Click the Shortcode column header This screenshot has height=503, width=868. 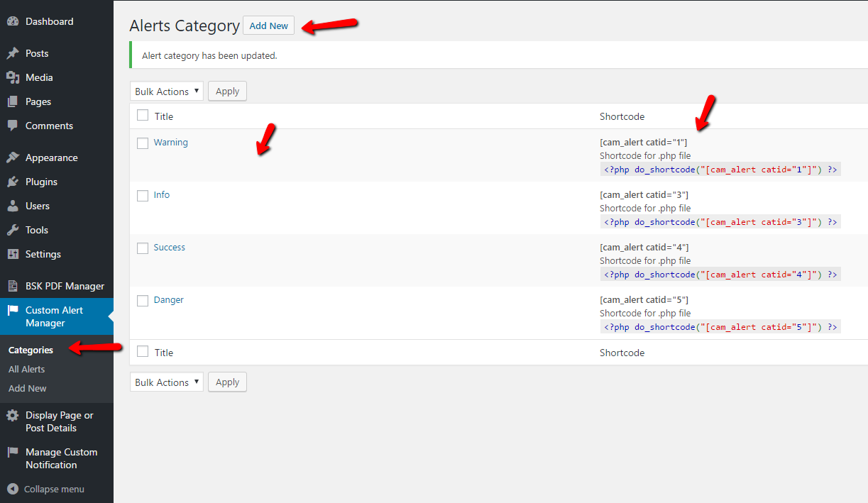pos(622,116)
